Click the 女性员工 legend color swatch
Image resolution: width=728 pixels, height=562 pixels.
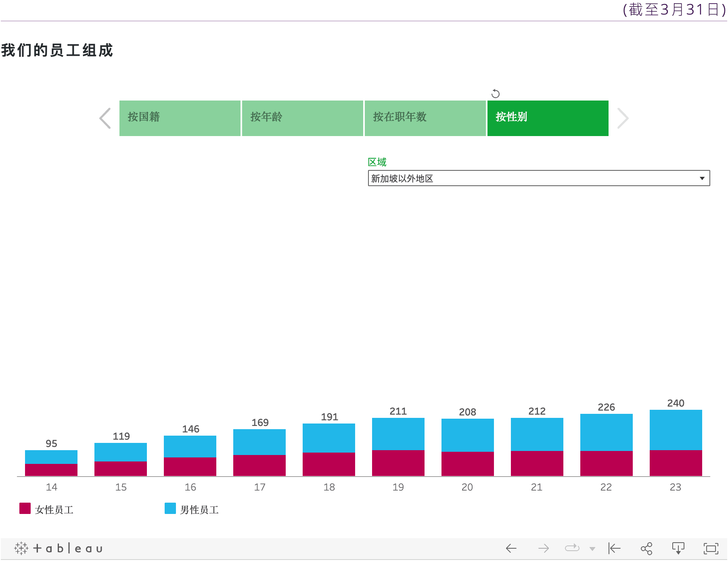coord(25,508)
